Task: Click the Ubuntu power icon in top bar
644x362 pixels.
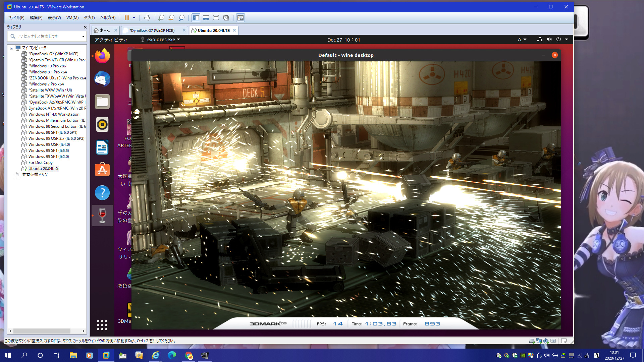Action: coord(558,39)
